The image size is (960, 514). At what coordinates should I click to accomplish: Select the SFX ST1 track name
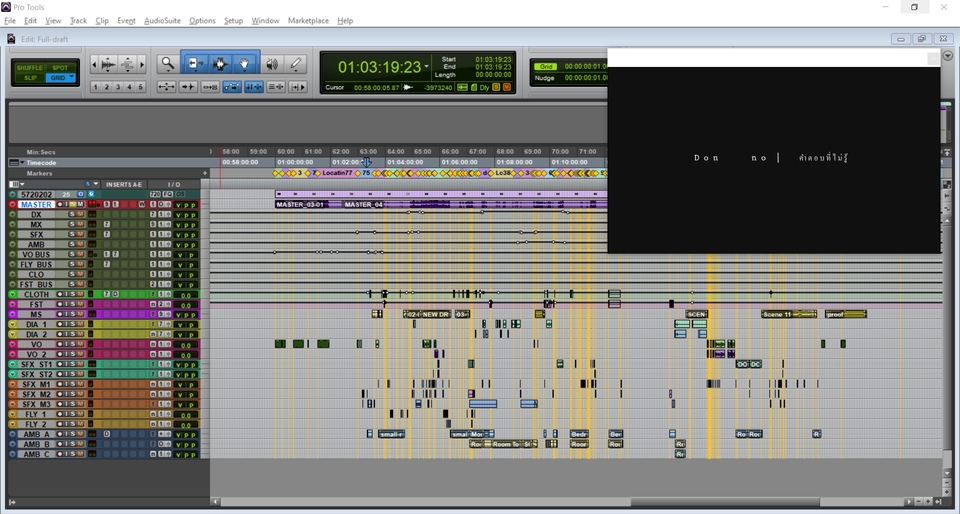[37, 364]
